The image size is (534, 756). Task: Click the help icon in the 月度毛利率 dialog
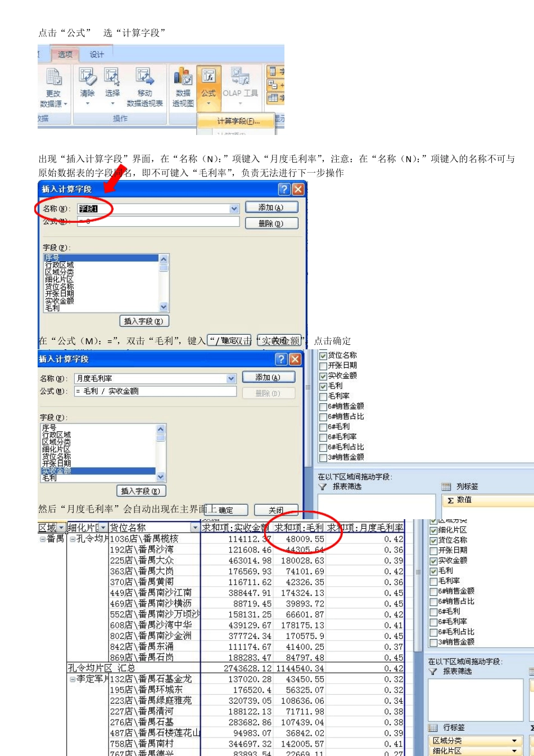tap(282, 359)
